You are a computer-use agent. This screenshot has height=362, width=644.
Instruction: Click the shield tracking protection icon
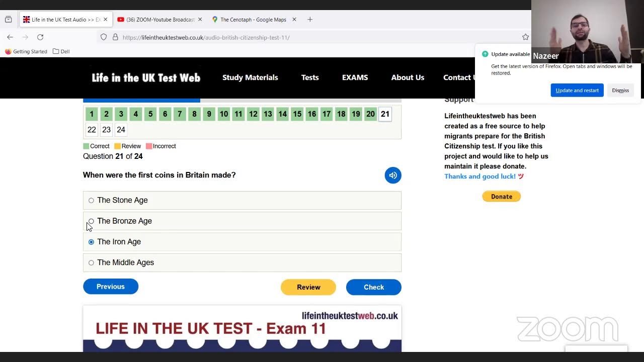tap(104, 37)
